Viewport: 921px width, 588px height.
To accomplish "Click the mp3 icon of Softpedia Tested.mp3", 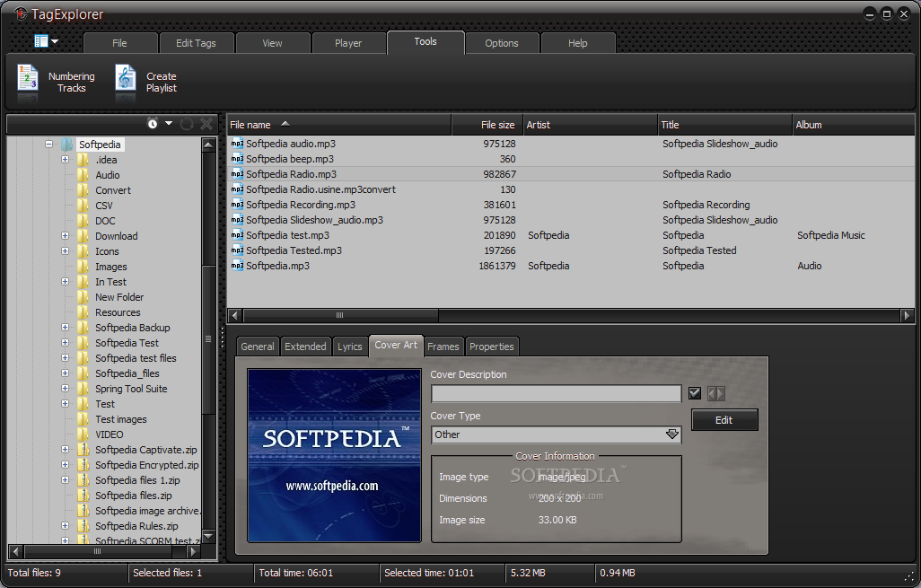I will (x=237, y=250).
